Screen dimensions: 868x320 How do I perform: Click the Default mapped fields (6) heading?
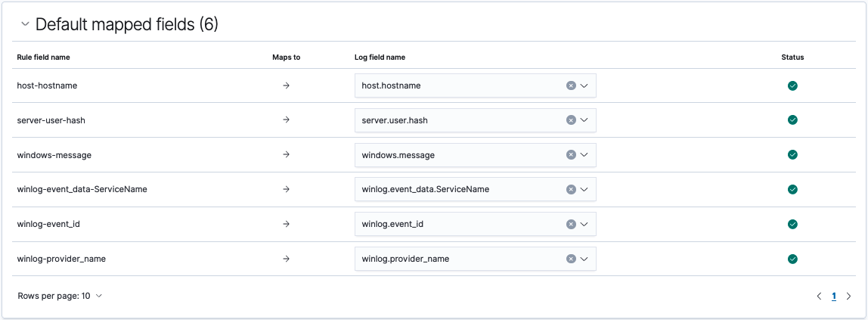point(127,24)
